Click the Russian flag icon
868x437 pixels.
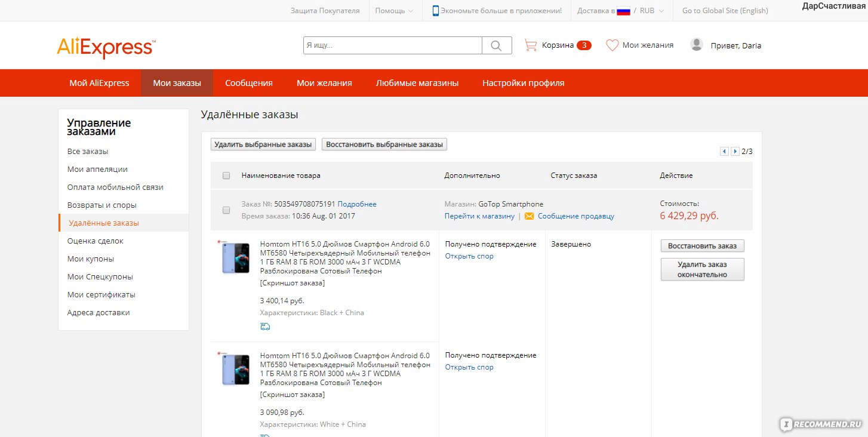[623, 11]
